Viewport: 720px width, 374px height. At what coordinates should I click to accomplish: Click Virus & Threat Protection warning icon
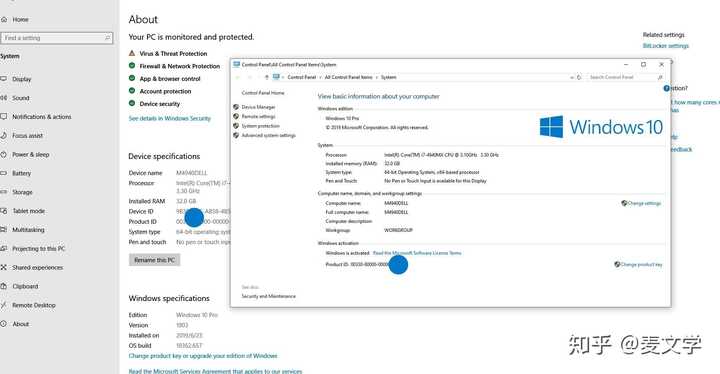pyautogui.click(x=132, y=53)
